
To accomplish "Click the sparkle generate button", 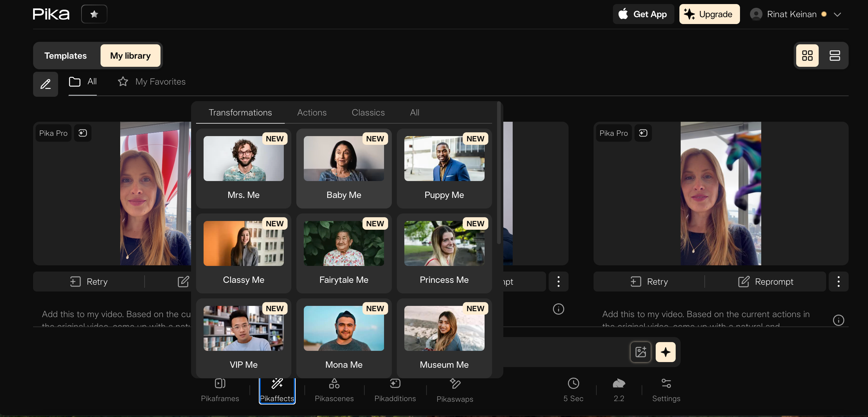I will pyautogui.click(x=665, y=352).
